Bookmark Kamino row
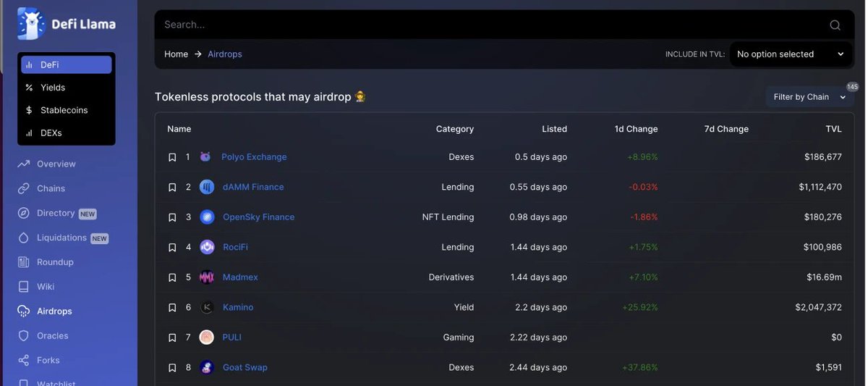The image size is (868, 386). 172,307
